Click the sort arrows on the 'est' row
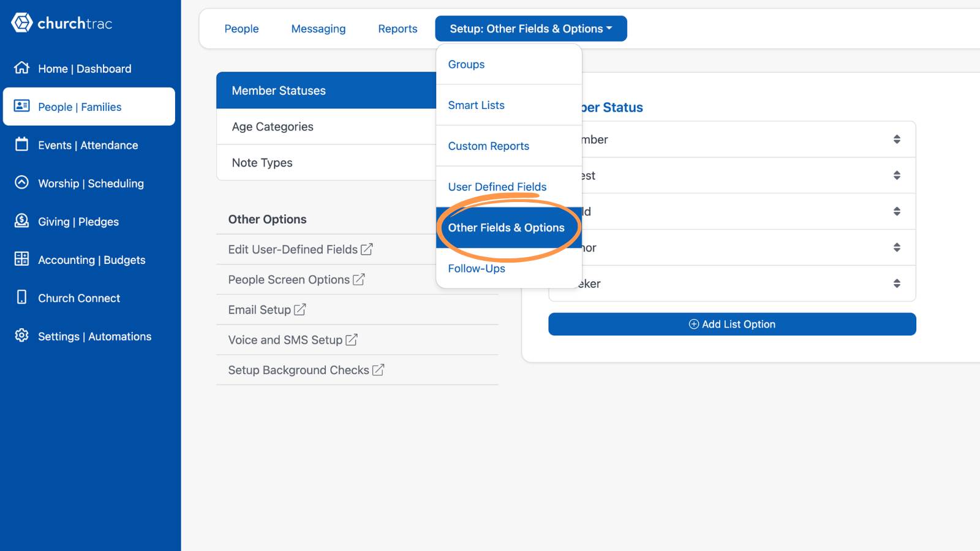Viewport: 980px width, 551px height. point(897,175)
